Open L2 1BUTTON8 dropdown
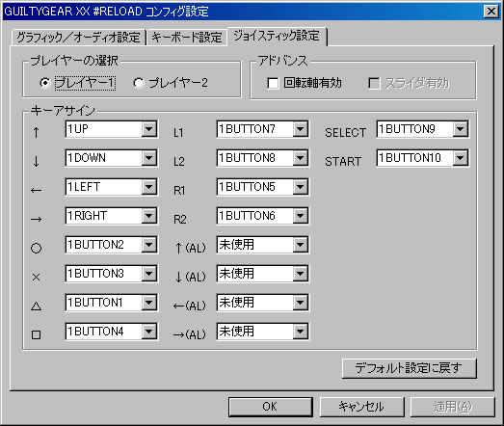This screenshot has width=504, height=426. click(x=263, y=158)
